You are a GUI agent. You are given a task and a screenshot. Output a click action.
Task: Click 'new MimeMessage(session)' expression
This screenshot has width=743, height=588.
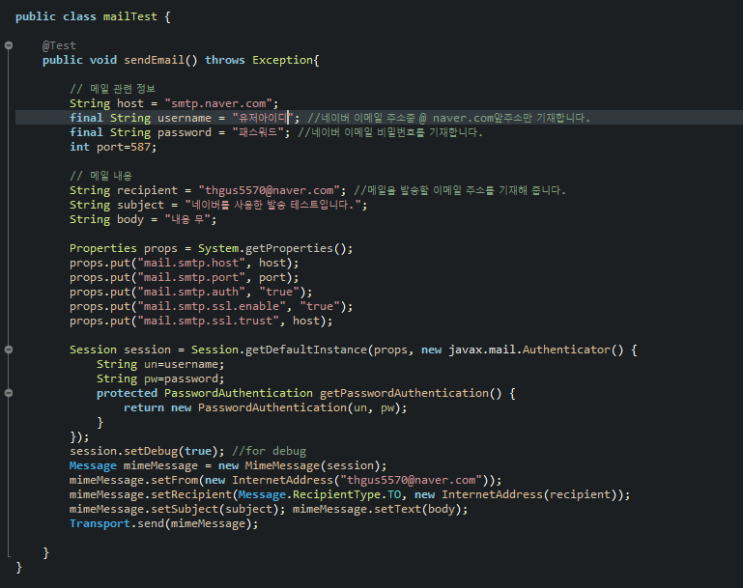pos(299,466)
